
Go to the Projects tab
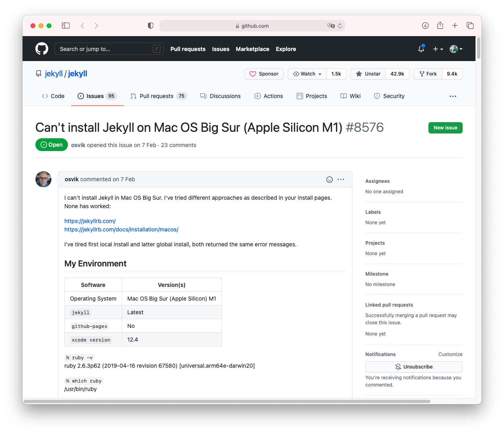[x=312, y=96]
